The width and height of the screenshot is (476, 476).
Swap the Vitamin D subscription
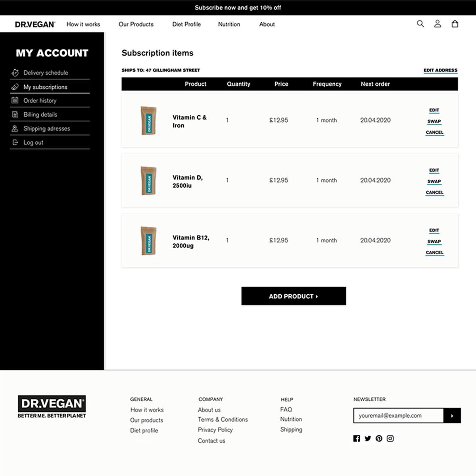pyautogui.click(x=434, y=181)
